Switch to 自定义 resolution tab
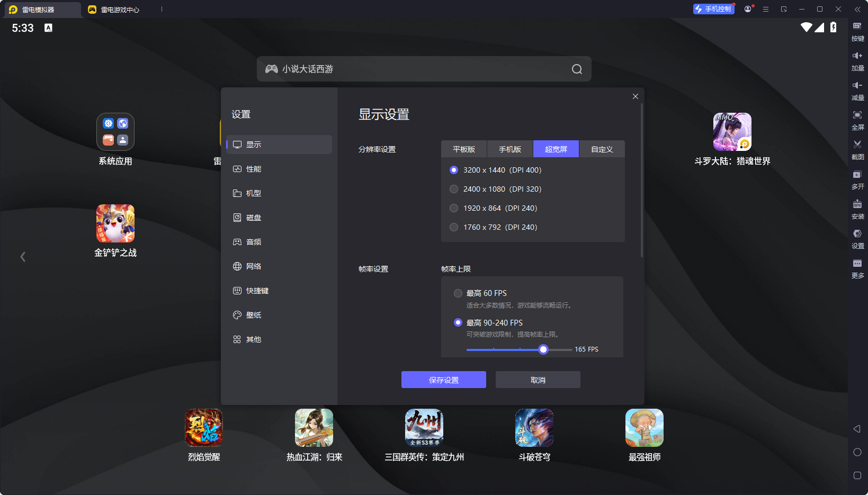Screen dimensions: 868x495 click(602, 149)
